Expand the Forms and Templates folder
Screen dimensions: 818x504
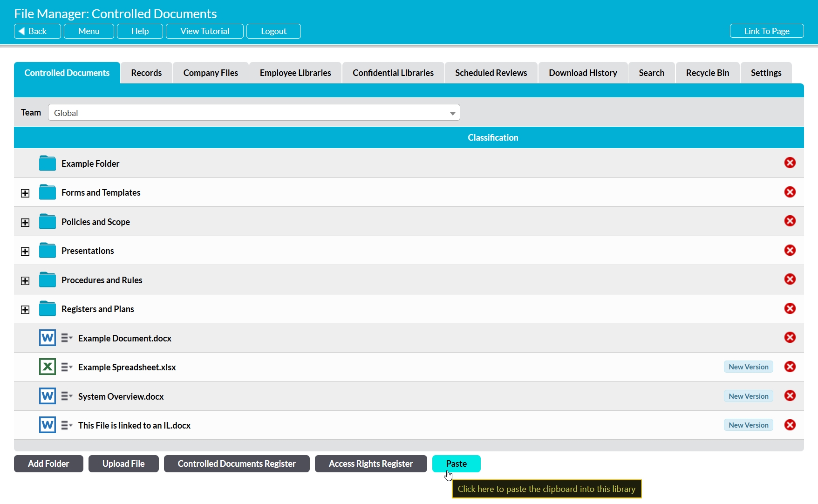(25, 193)
